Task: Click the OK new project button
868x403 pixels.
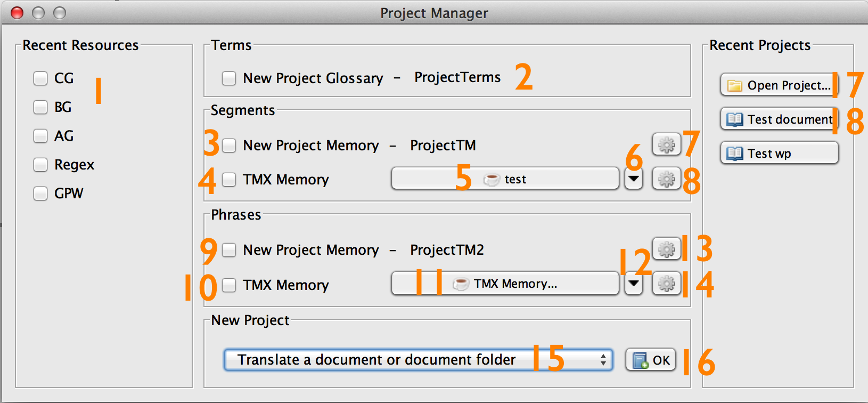Action: [x=651, y=360]
